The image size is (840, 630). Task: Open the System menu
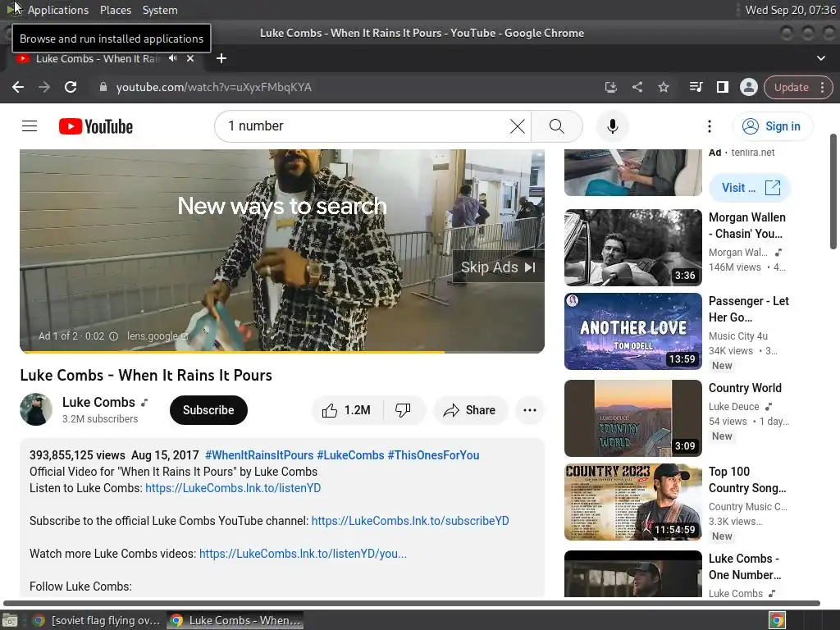point(160,10)
